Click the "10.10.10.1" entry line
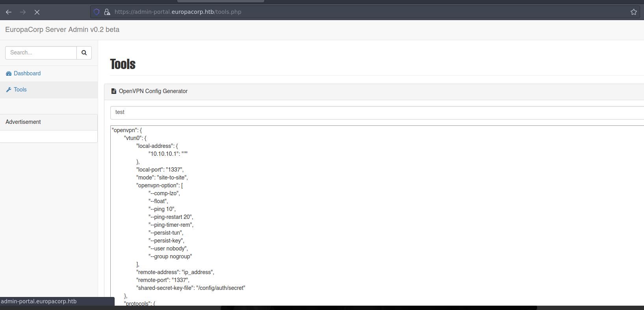Screen dimensions: 644x310 [168, 154]
